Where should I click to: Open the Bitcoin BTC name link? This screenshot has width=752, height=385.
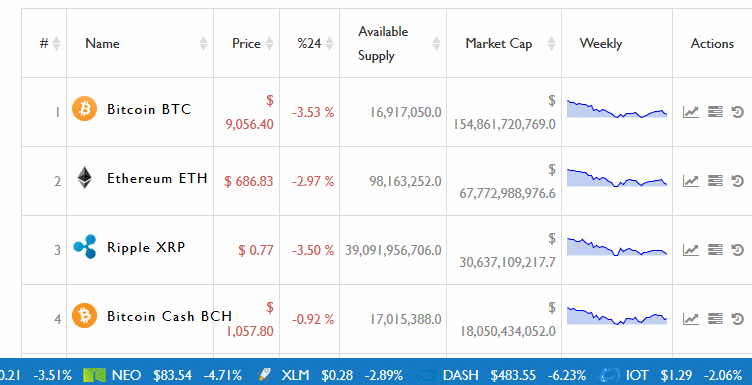[x=149, y=109]
